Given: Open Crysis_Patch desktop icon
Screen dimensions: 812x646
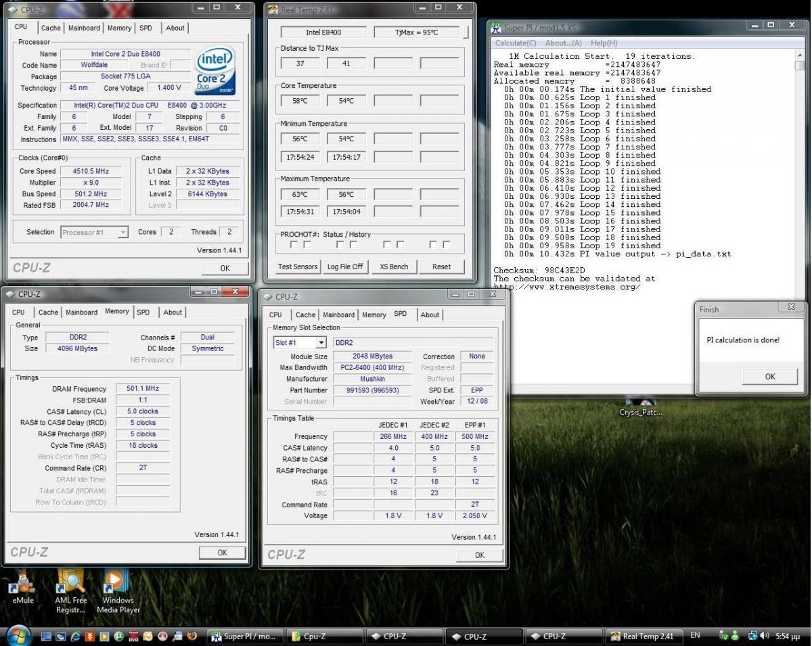Looking at the screenshot, I should click(x=641, y=405).
